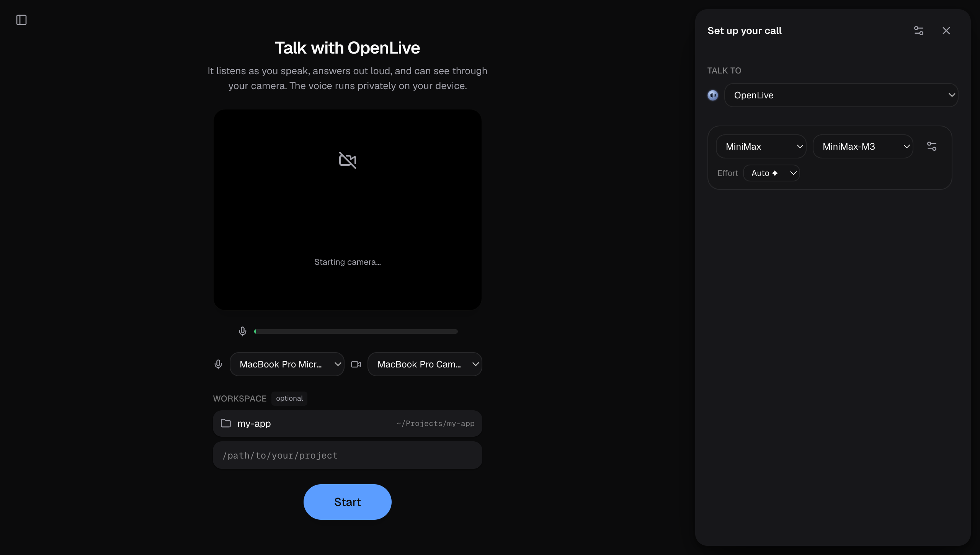Open the Effort Auto dropdown
The height and width of the screenshot is (555, 980).
pyautogui.click(x=771, y=173)
